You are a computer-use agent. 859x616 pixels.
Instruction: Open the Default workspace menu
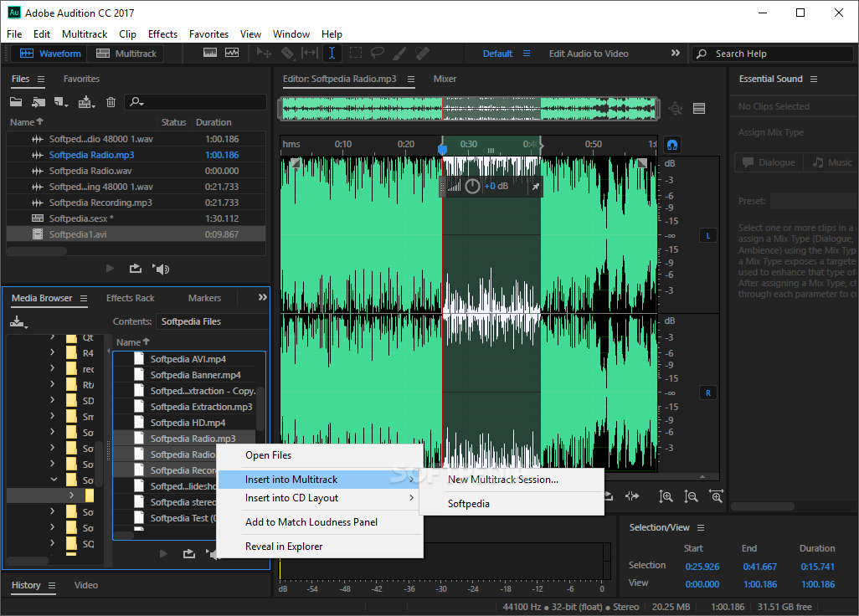527,54
